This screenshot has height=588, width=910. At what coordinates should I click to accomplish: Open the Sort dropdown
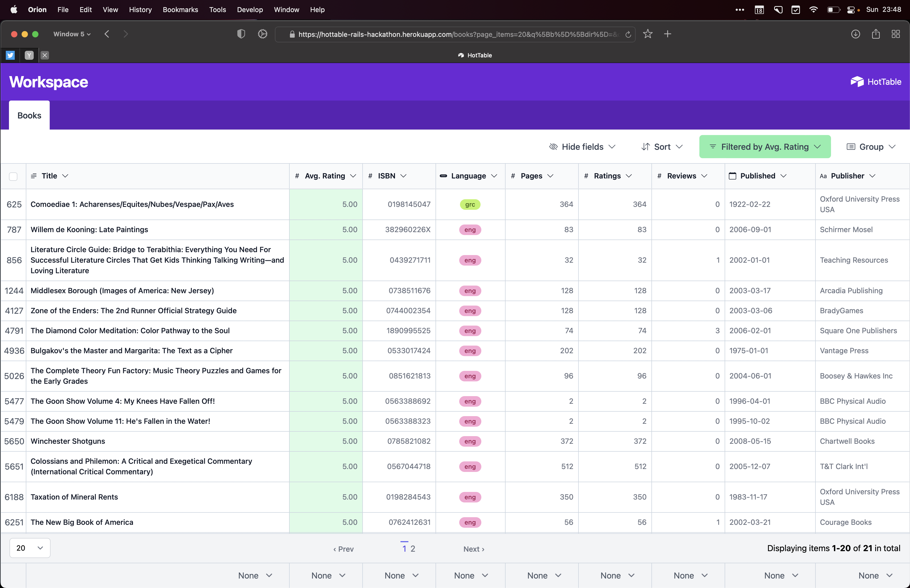click(662, 147)
